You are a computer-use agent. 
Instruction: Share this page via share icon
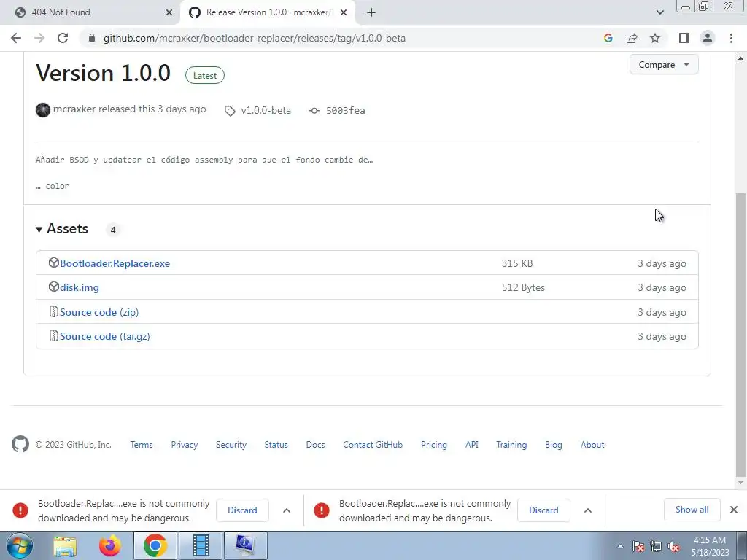(632, 38)
